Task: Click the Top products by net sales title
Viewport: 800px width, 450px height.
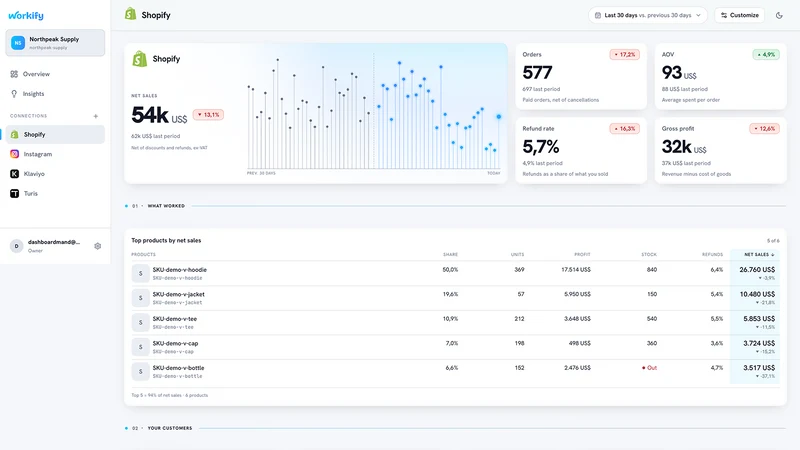Action: click(166, 241)
